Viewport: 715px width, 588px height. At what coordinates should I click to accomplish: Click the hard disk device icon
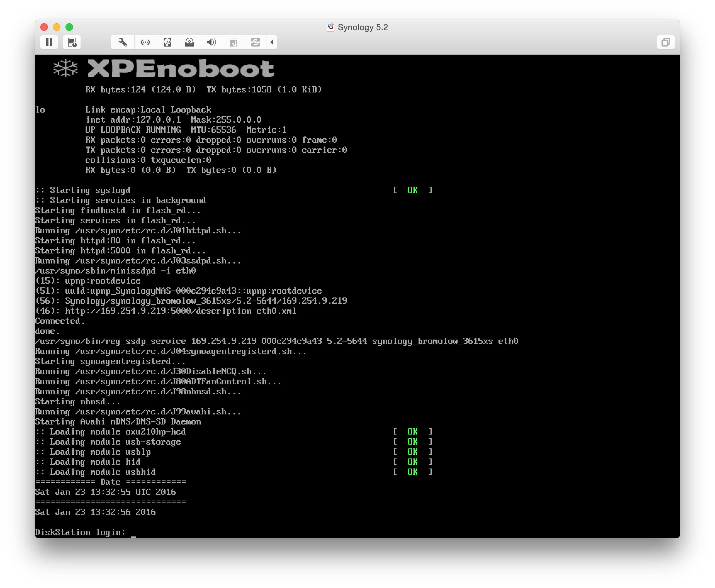pyautogui.click(x=167, y=42)
